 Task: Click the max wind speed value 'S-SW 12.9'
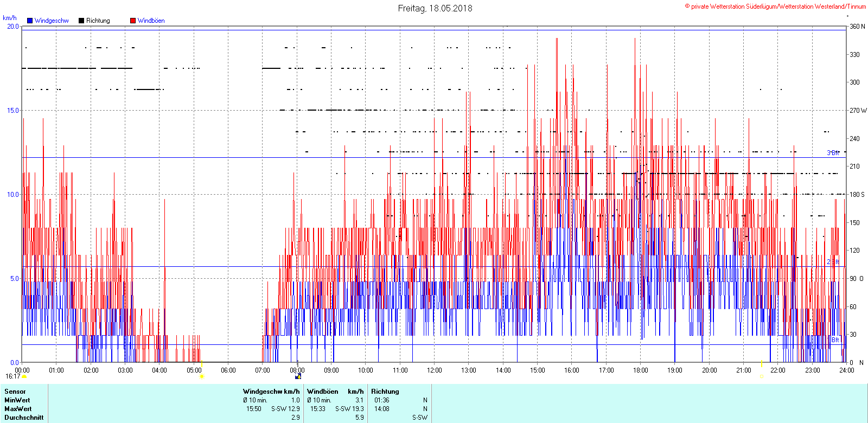286,409
